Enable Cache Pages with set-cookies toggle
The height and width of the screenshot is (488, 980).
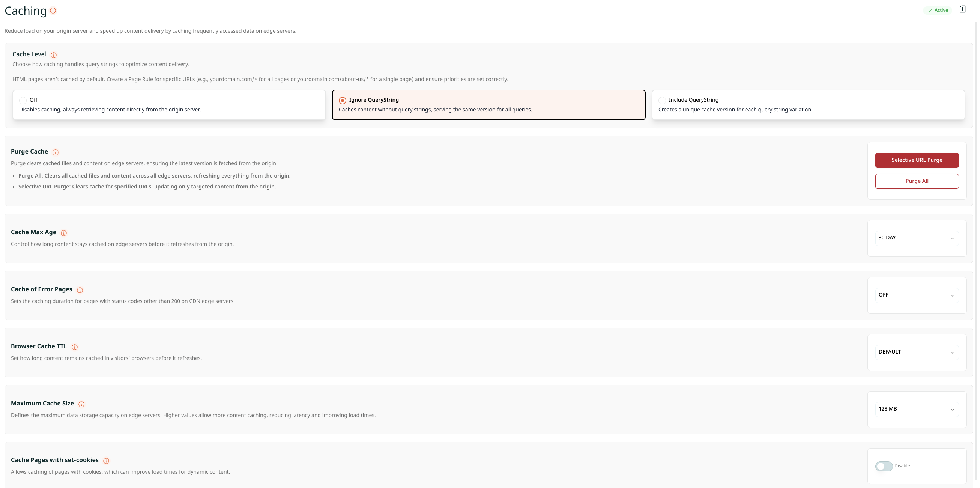(883, 466)
